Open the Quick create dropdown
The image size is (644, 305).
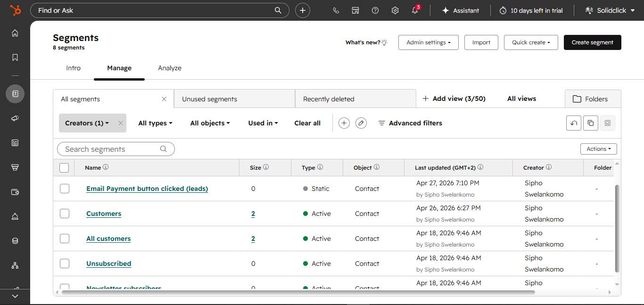(531, 42)
